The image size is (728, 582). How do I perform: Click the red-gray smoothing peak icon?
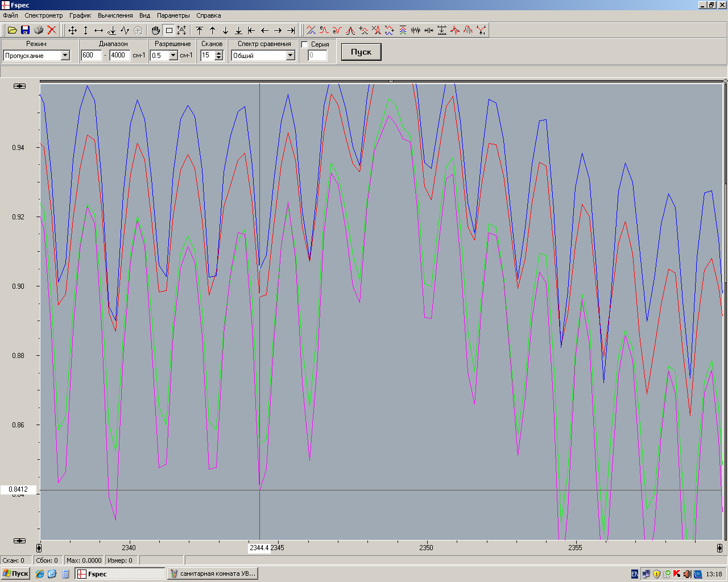[x=468, y=30]
